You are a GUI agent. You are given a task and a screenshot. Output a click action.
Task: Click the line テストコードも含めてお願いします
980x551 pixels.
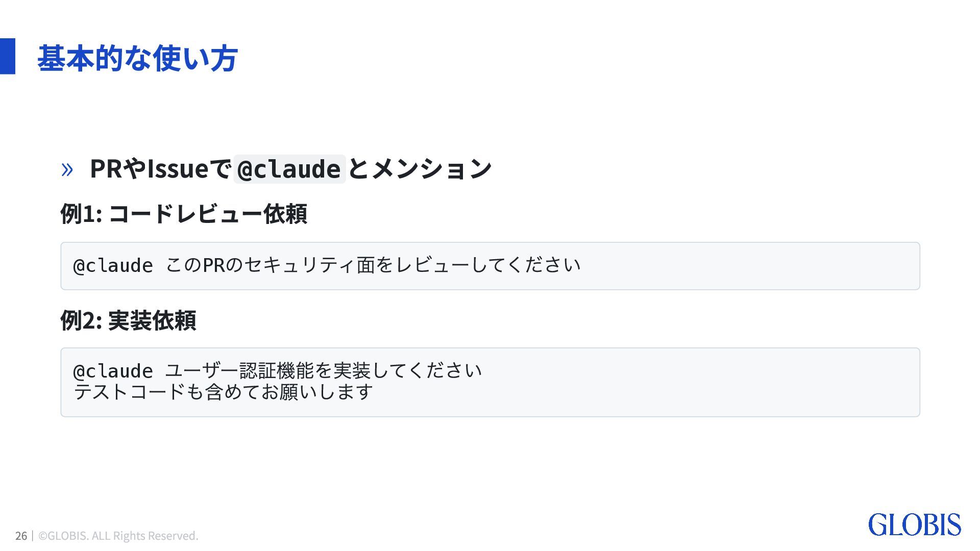point(224,392)
